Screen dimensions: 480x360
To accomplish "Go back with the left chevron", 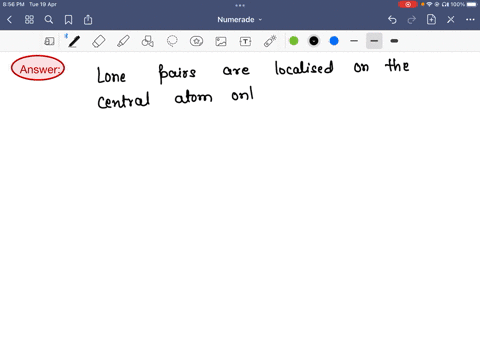I will click(x=9, y=20).
